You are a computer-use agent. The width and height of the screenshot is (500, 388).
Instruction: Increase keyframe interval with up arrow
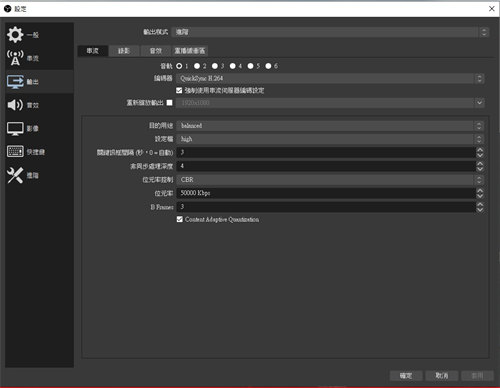(x=480, y=150)
